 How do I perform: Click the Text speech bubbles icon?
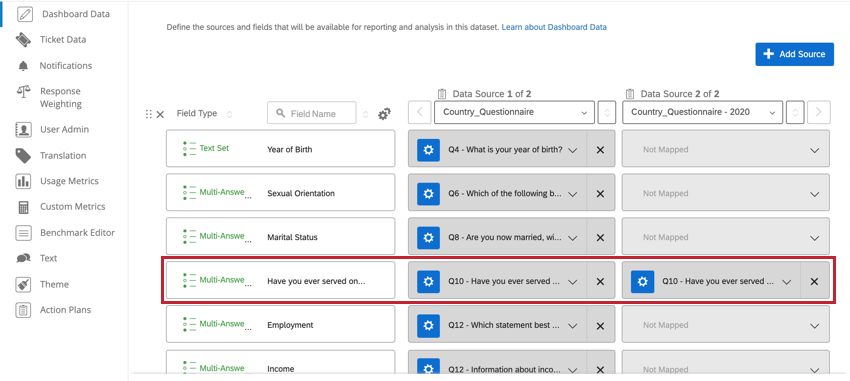pos(23,259)
